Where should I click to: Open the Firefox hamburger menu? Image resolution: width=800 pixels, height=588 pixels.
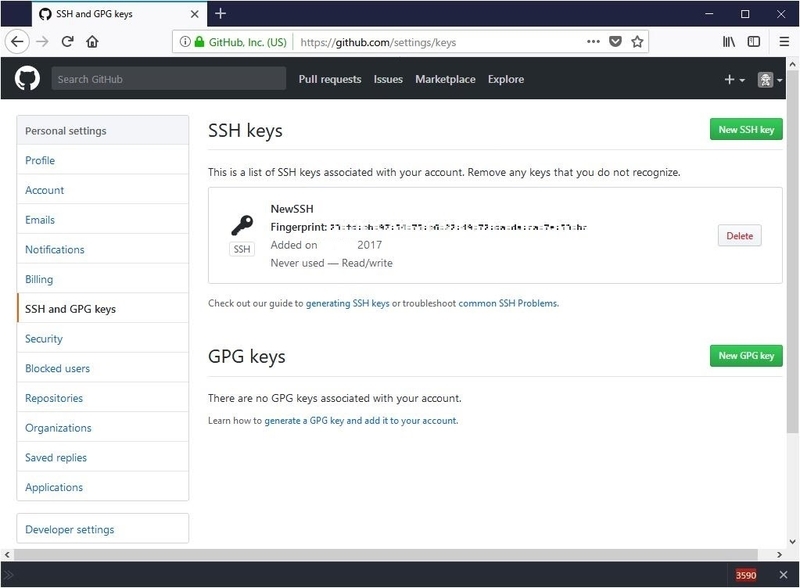[781, 42]
